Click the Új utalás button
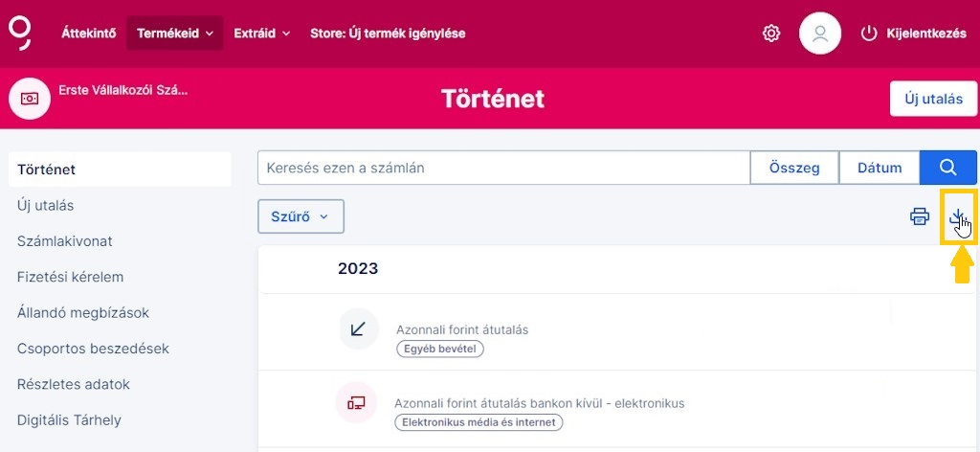This screenshot has height=452, width=980. coord(933,99)
